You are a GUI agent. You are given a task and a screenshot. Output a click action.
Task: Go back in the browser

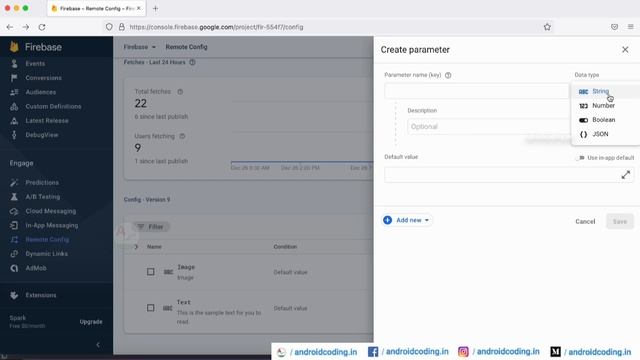point(10,27)
